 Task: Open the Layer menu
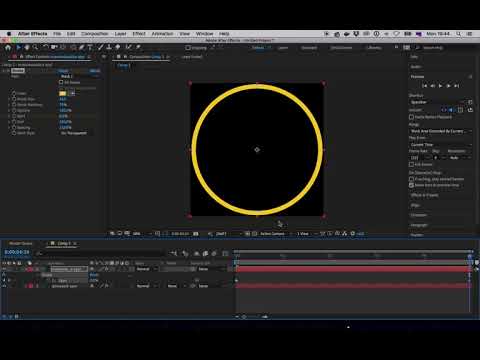[120, 34]
